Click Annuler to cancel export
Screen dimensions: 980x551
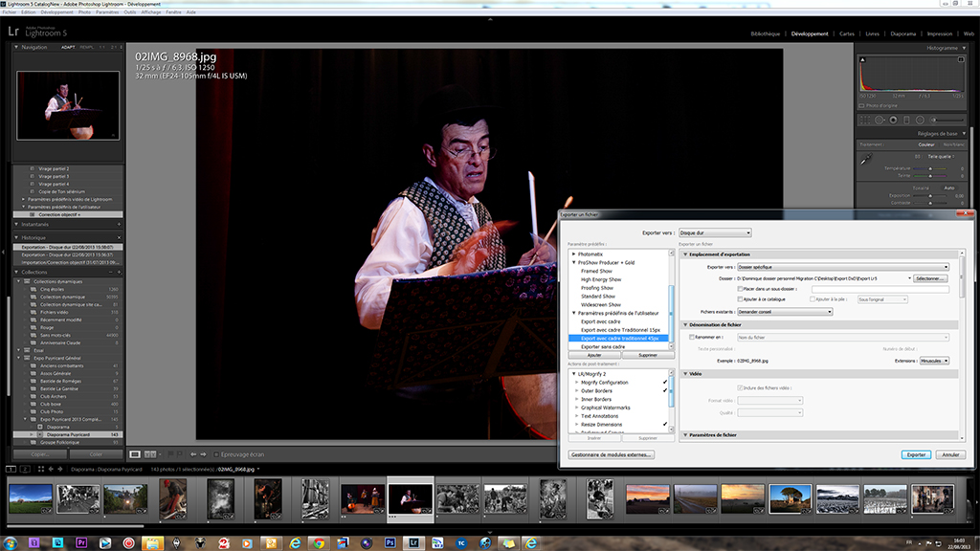pos(950,454)
